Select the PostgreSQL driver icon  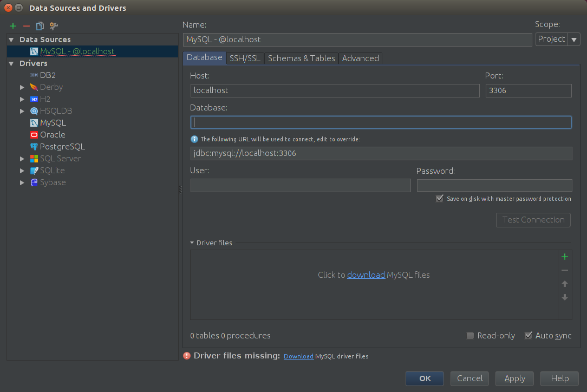click(34, 147)
